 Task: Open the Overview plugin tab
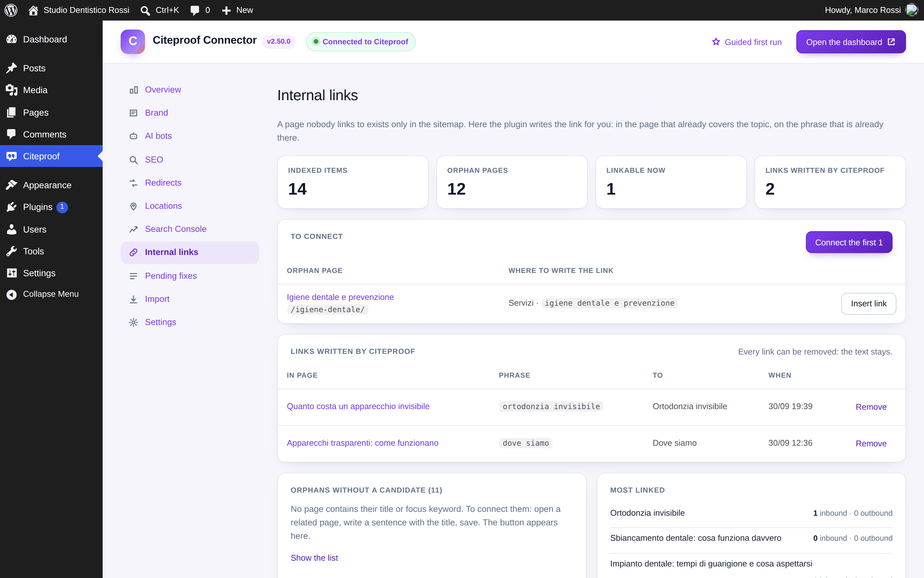pyautogui.click(x=190, y=90)
